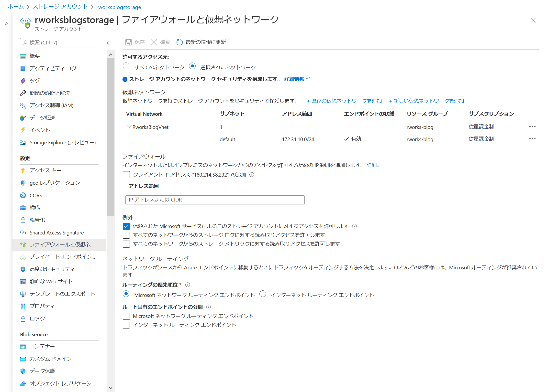Click rworksblogstorage breadcrumb link

coord(119,7)
